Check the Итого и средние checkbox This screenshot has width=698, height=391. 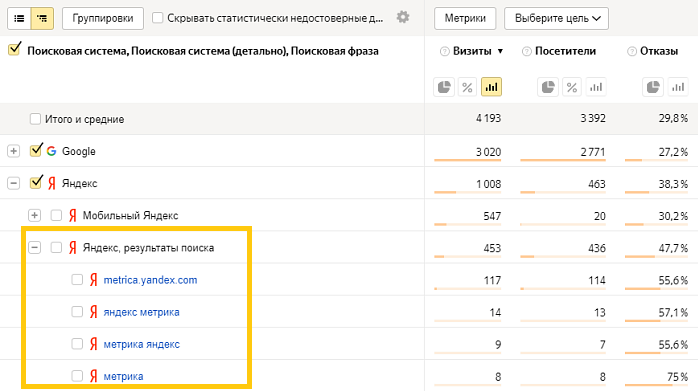click(35, 119)
